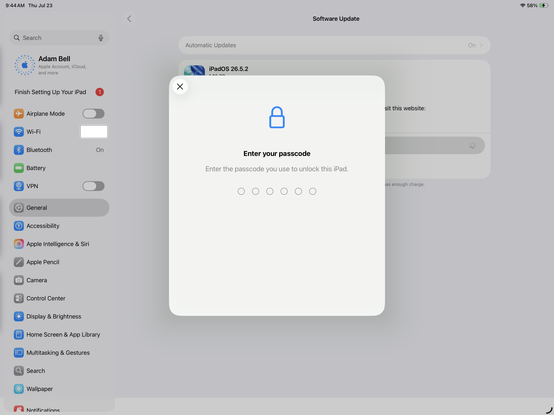Open Apple Pencil settings
This screenshot has width=554, height=415.
point(59,262)
